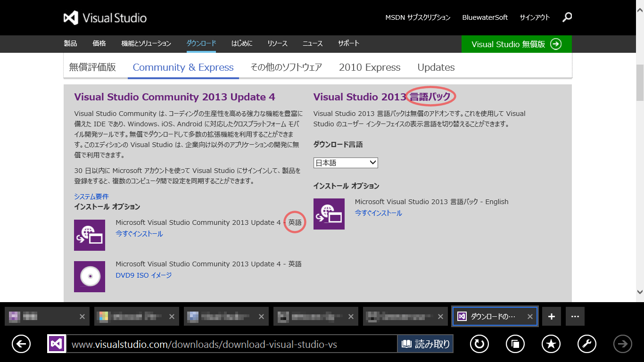The width and height of the screenshot is (644, 362).
Task: Click the language pack installer icon
Action: pyautogui.click(x=329, y=214)
